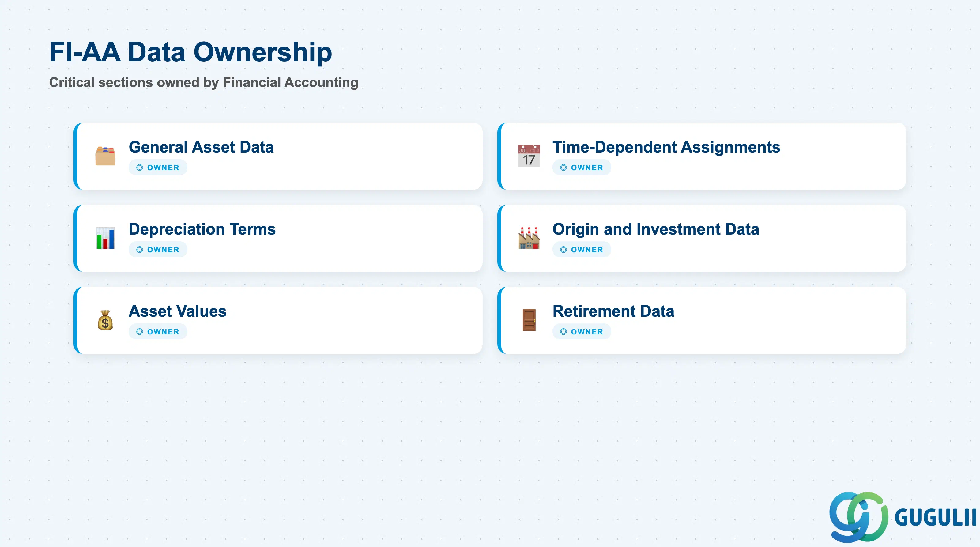Open the Origin and Investment Data title
The width and height of the screenshot is (980, 547).
[656, 229]
